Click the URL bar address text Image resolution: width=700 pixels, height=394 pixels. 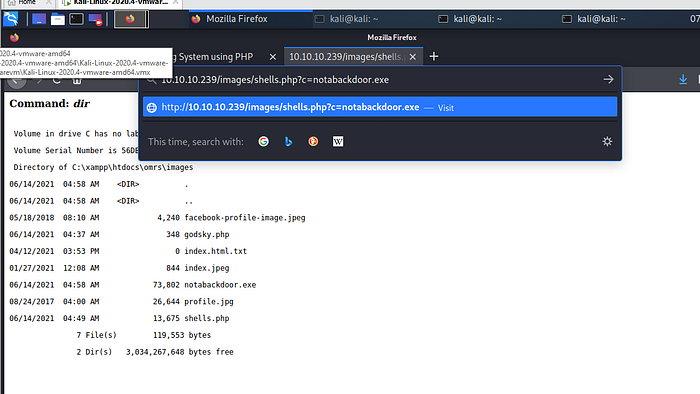tap(275, 80)
